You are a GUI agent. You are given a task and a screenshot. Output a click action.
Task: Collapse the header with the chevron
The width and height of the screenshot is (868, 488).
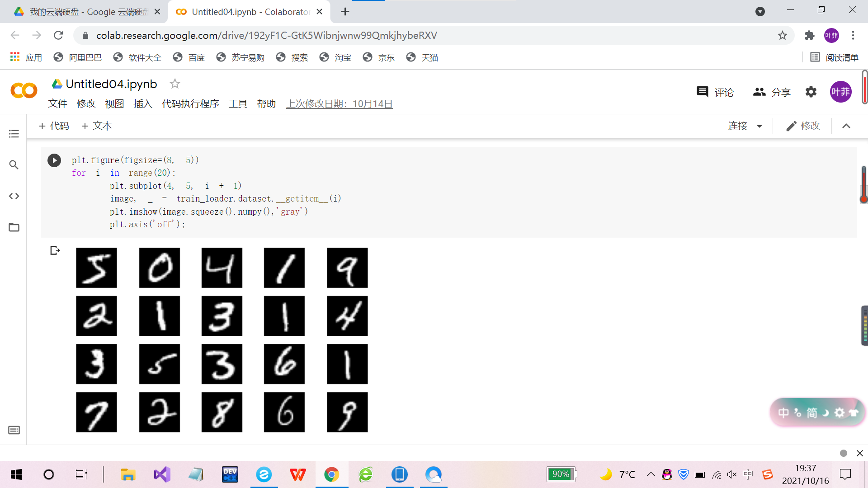(x=846, y=126)
